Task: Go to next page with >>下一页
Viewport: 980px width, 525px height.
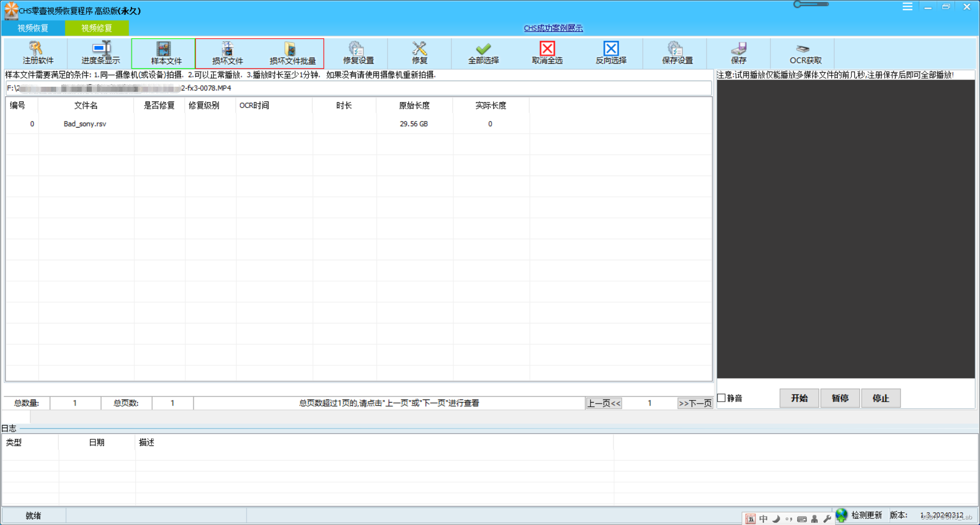Action: 695,403
